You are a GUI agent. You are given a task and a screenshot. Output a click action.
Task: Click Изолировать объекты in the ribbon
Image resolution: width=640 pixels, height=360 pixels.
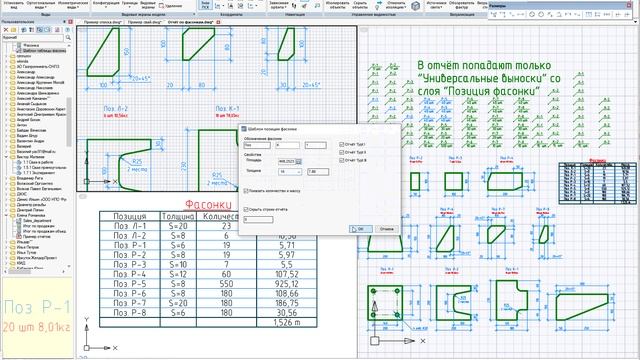338,4
